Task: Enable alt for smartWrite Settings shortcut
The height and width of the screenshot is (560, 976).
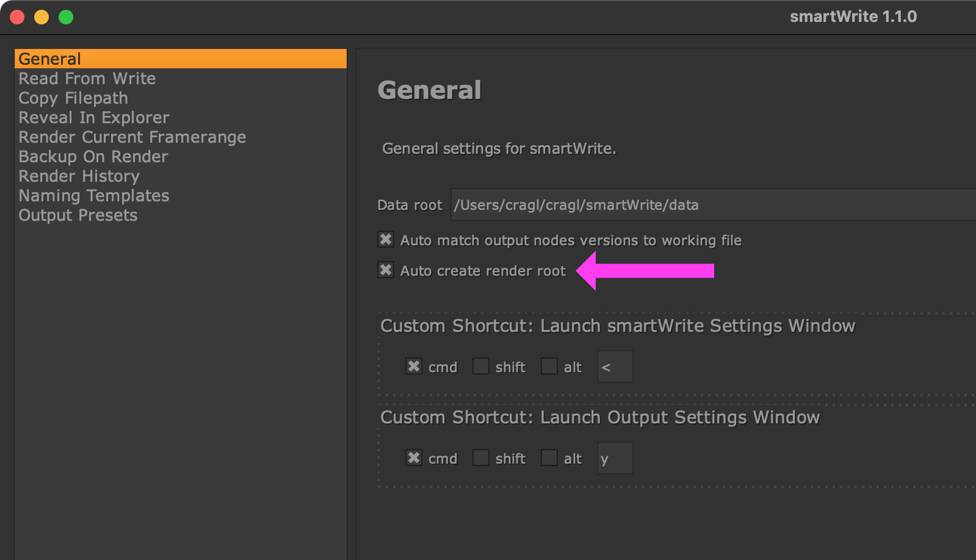Action: click(x=549, y=366)
